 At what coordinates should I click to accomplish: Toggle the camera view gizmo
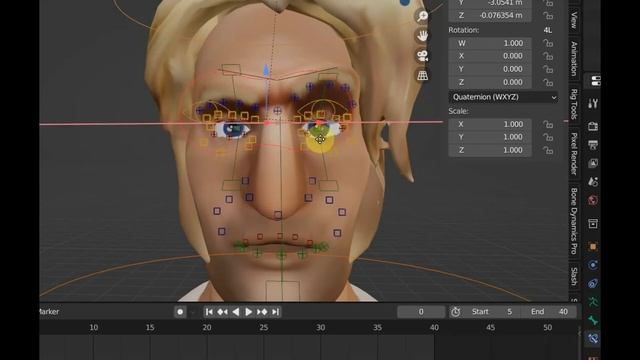point(422,56)
